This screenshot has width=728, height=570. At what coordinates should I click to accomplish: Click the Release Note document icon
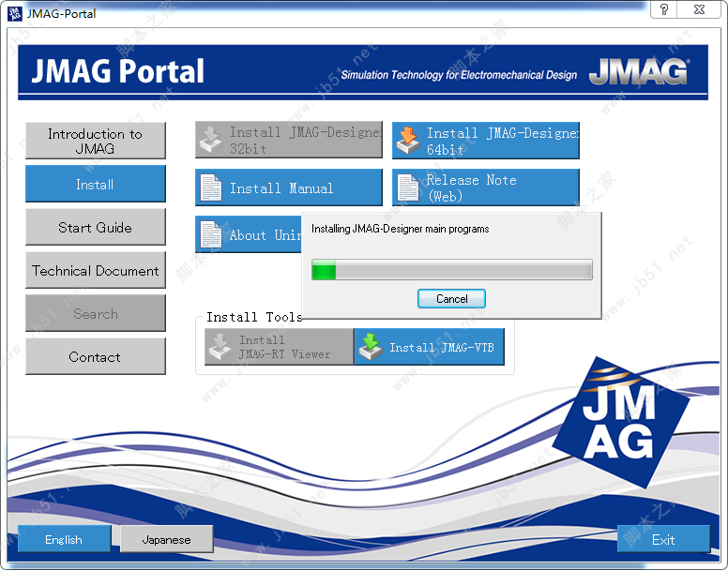click(x=408, y=187)
